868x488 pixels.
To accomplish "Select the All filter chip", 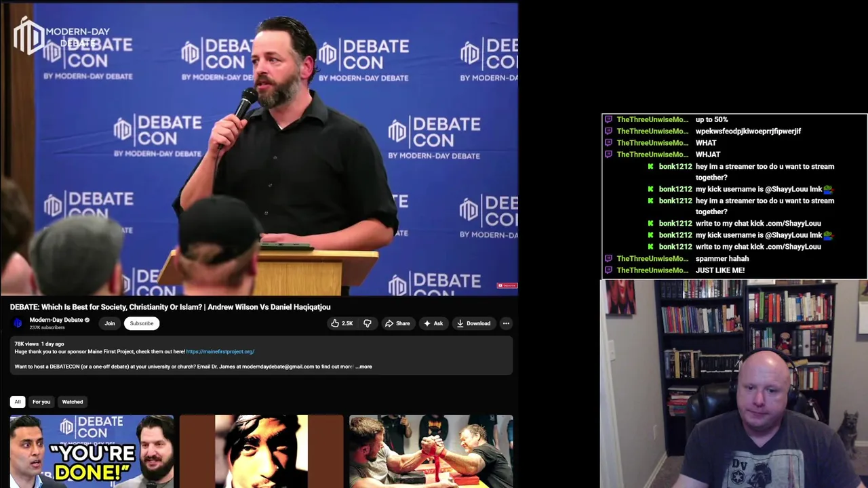I will tap(18, 402).
